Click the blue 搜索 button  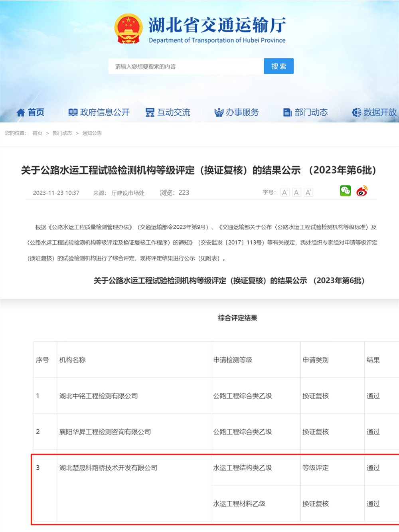(279, 66)
